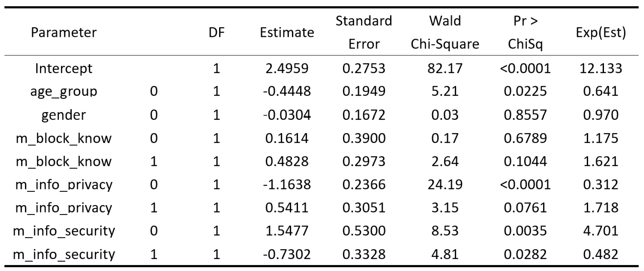The height and width of the screenshot is (271, 644).
Task: Select the gender parameter label
Action: pos(64,115)
